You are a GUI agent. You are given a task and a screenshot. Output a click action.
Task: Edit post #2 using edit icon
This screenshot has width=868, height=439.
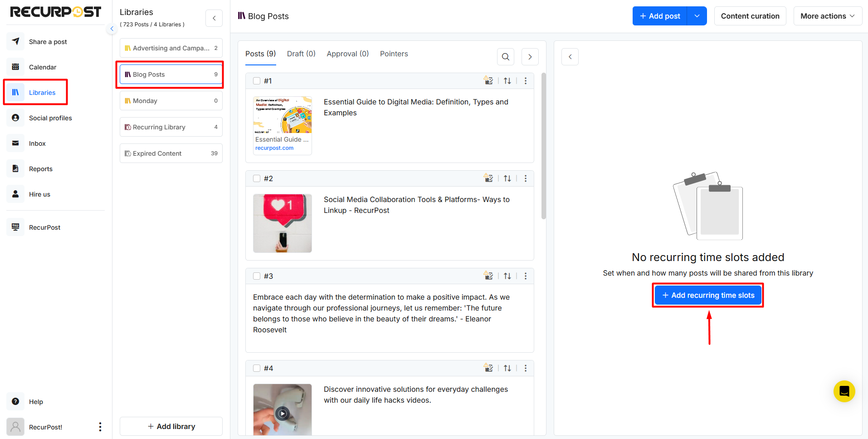pos(488,178)
